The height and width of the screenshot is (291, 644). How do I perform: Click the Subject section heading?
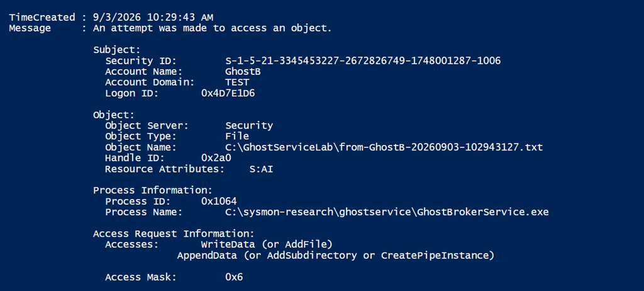(116, 50)
